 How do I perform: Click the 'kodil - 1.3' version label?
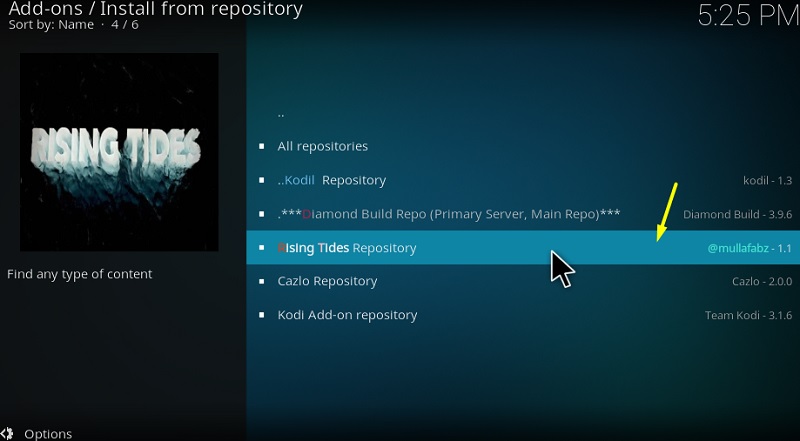[767, 180]
